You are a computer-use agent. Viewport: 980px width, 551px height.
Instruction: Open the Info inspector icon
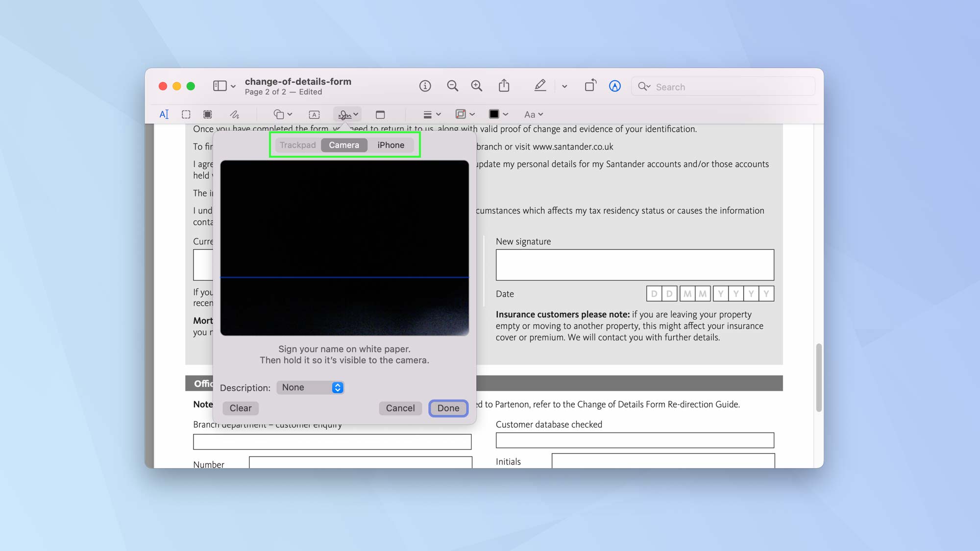[x=425, y=85]
